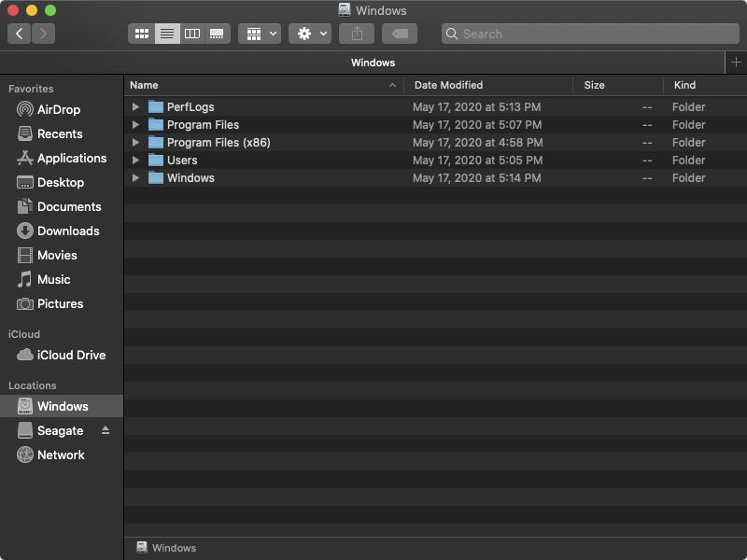
Task: Switch to list view
Action: pos(167,34)
